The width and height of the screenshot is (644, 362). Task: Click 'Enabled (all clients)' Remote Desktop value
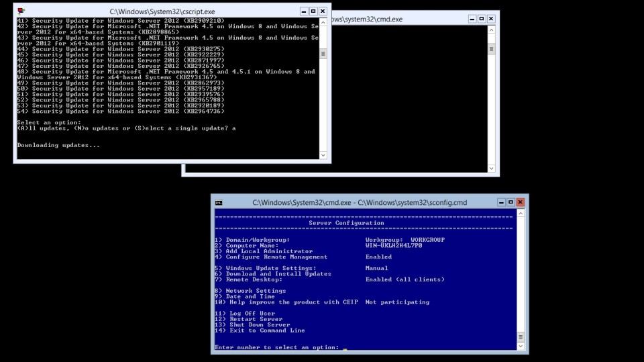(x=405, y=279)
